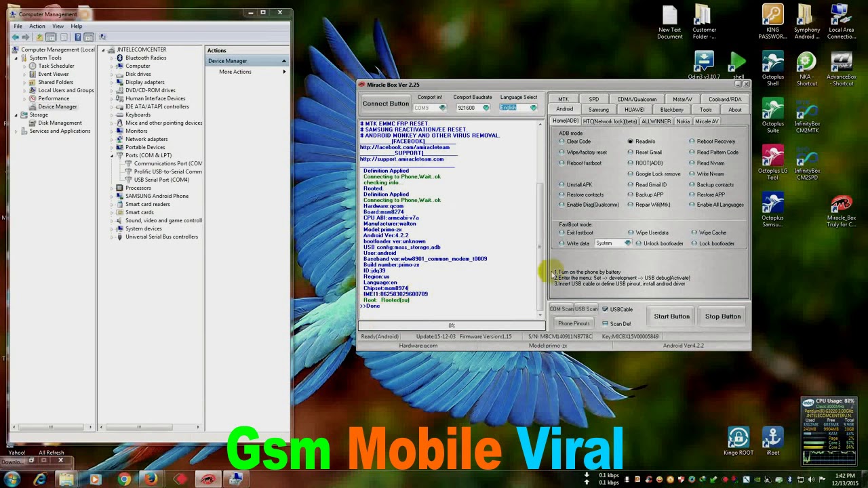Click the 0% progress bar
868x488 pixels.
451,326
